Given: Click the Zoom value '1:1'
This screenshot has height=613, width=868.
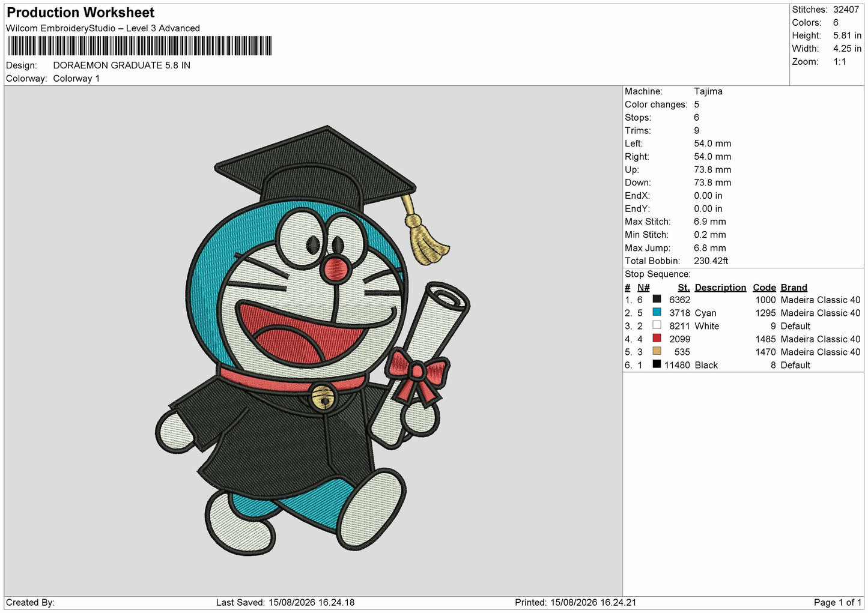Looking at the screenshot, I should [x=840, y=62].
